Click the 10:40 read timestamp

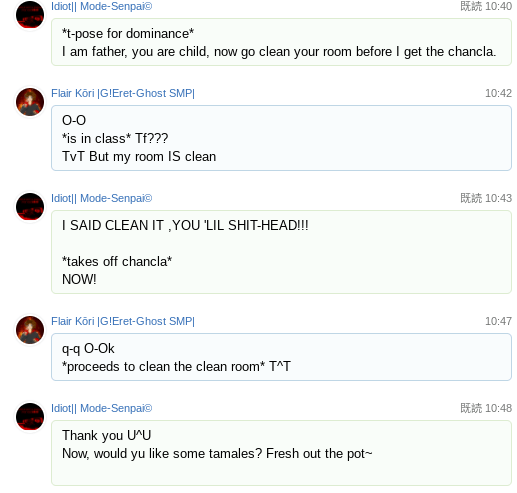(486, 6)
